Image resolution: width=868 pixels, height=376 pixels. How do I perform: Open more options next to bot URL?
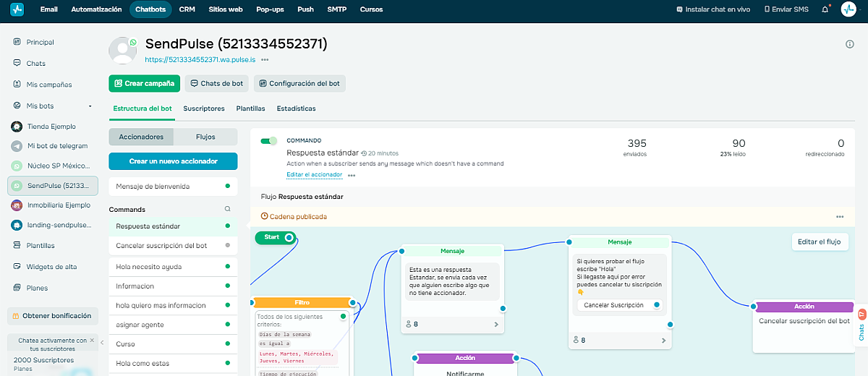pyautogui.click(x=265, y=59)
